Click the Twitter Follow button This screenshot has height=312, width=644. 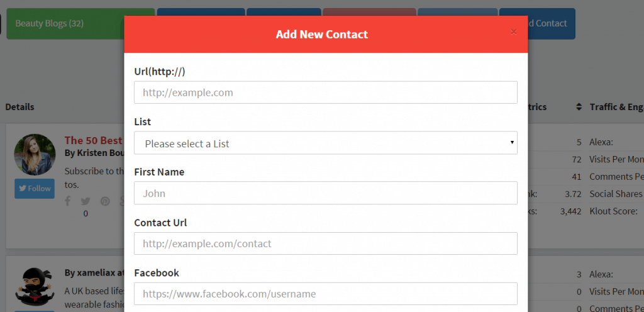[x=35, y=189]
